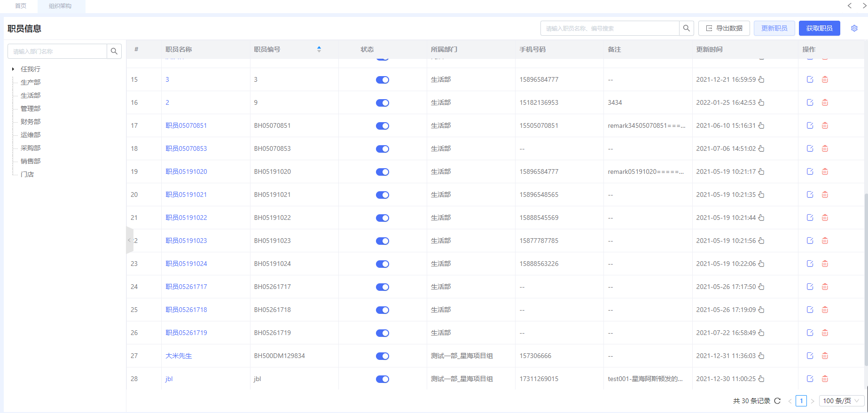Expand 任我行 tree node arrow
Viewport: 868px width, 413px height.
coord(13,69)
